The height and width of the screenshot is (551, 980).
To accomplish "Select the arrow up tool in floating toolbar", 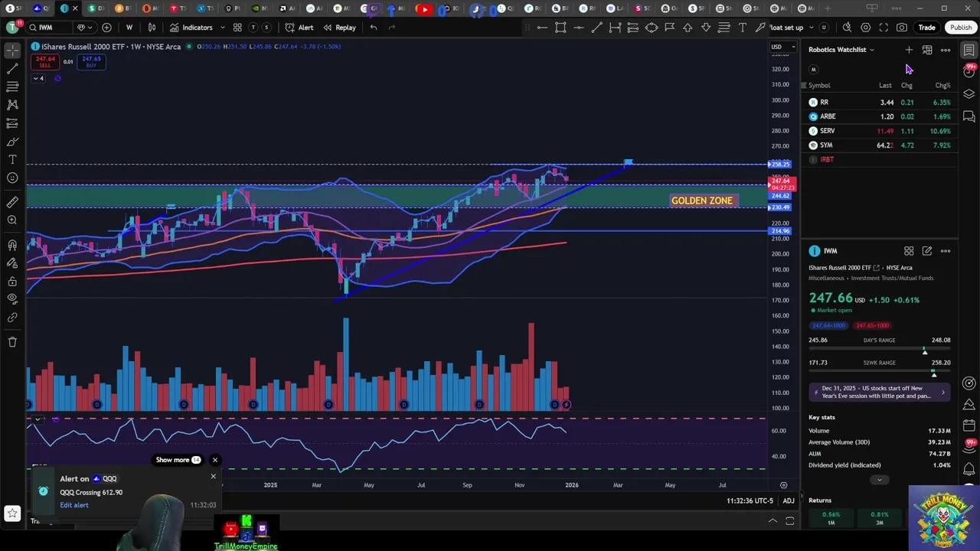I will tap(688, 28).
